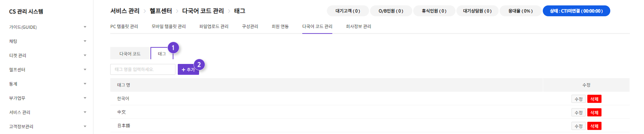The image size is (644, 134).
Task: Open the 고객정보관리 sidebar menu
Action: pyautogui.click(x=21, y=127)
